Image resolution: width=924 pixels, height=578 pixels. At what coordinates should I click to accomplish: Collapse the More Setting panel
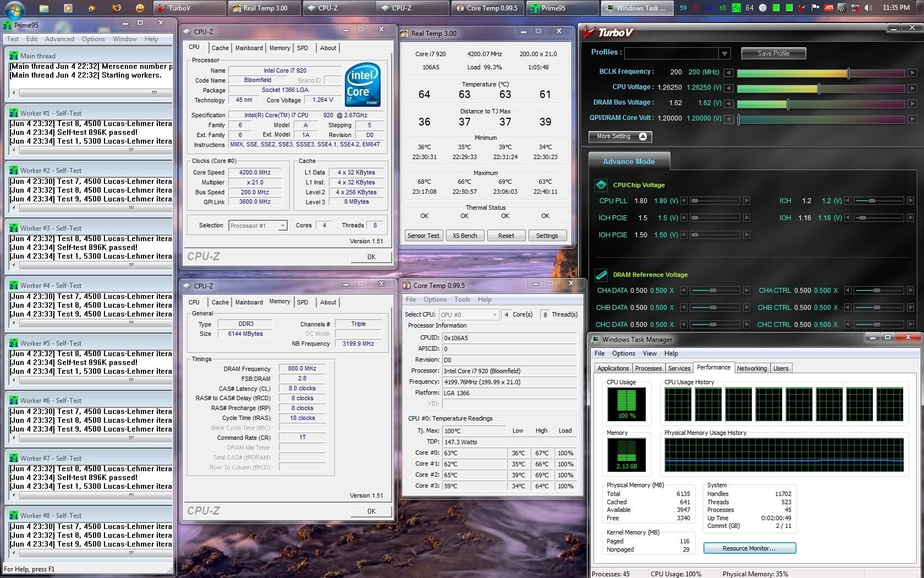[643, 137]
